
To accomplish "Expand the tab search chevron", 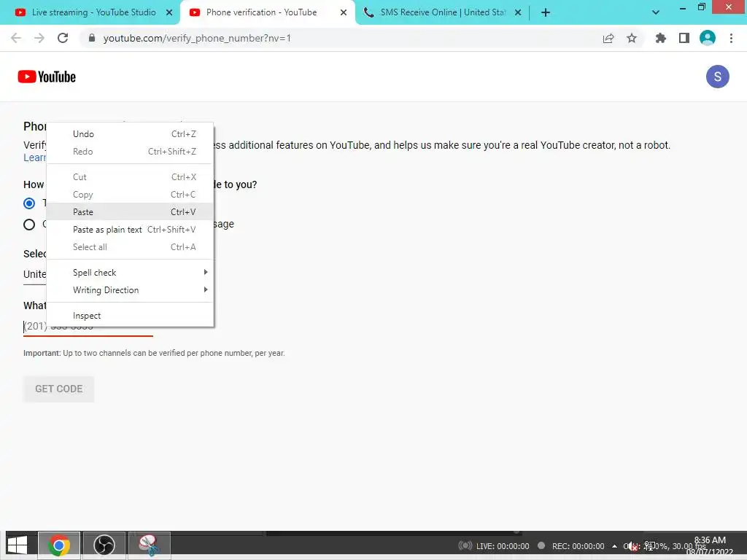I will 656,12.
